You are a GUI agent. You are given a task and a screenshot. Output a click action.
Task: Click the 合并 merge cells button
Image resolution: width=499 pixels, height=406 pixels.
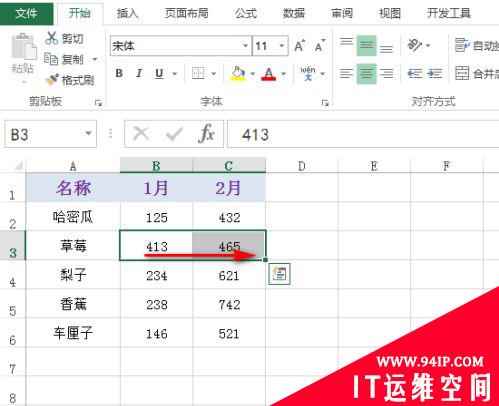coord(477,73)
